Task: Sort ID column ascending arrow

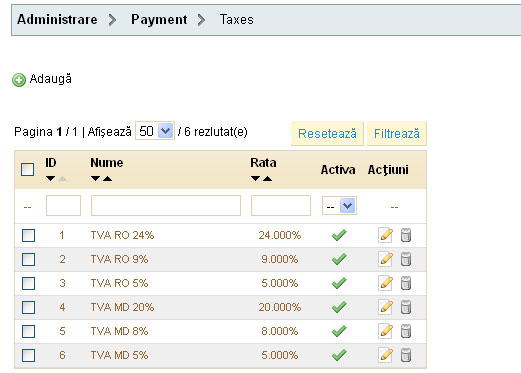Action: [x=62, y=179]
